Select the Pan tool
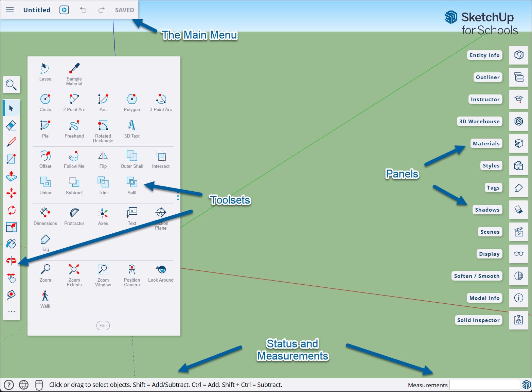 click(11, 278)
